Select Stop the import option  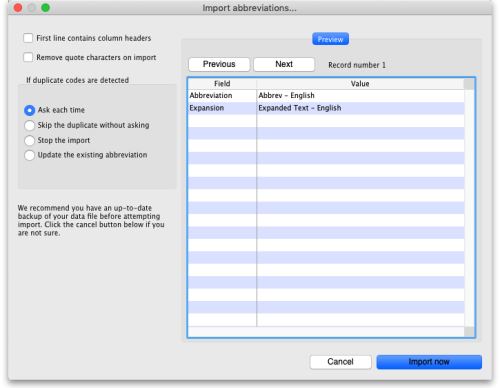tap(30, 140)
